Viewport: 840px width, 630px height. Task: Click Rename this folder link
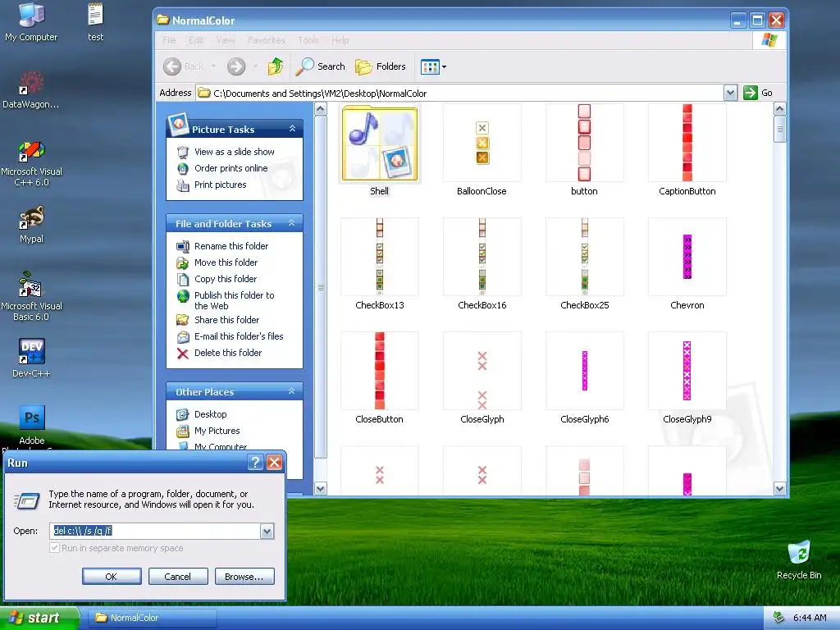(x=231, y=246)
